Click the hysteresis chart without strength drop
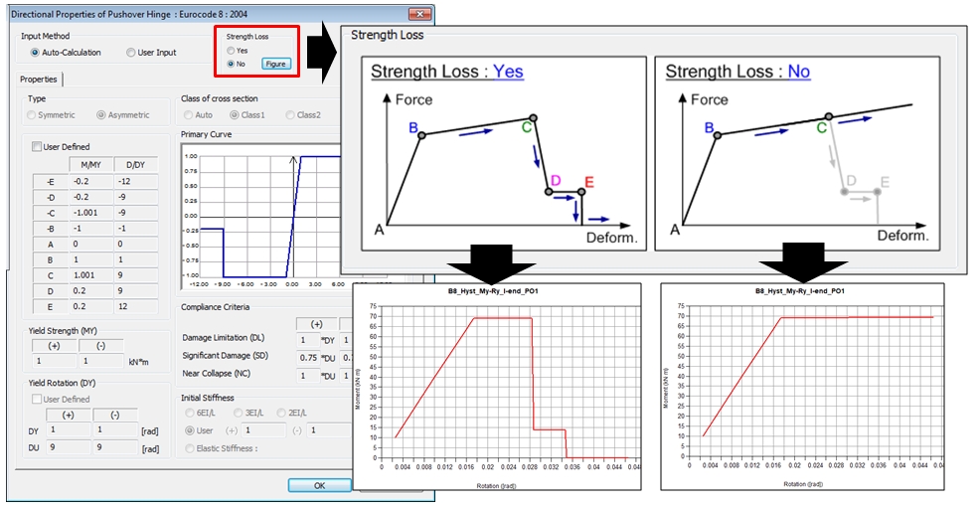Screen dimensions: 980x507 tap(802, 387)
